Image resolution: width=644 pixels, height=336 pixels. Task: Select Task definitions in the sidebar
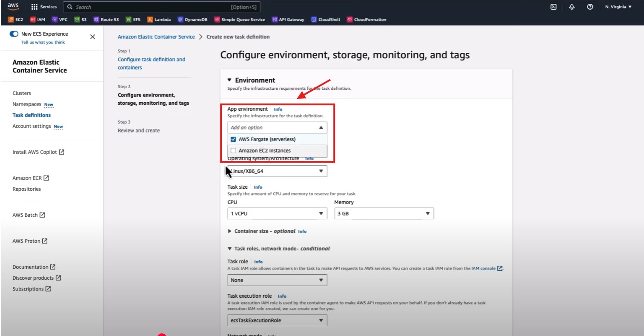pyautogui.click(x=31, y=115)
